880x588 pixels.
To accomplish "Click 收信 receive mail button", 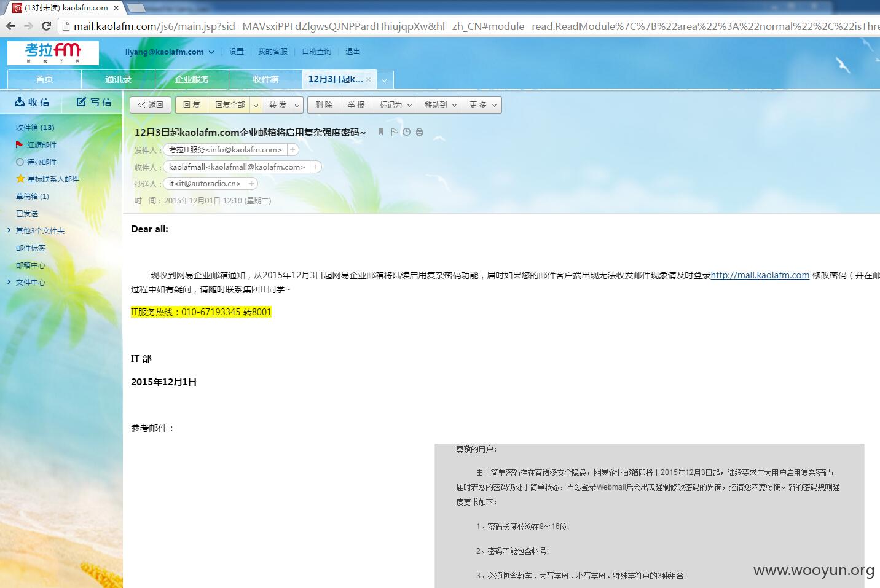I will click(32, 102).
